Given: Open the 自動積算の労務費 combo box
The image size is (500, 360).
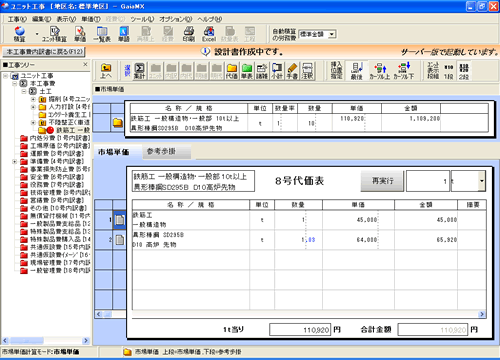Looking at the screenshot, I should (x=317, y=34).
